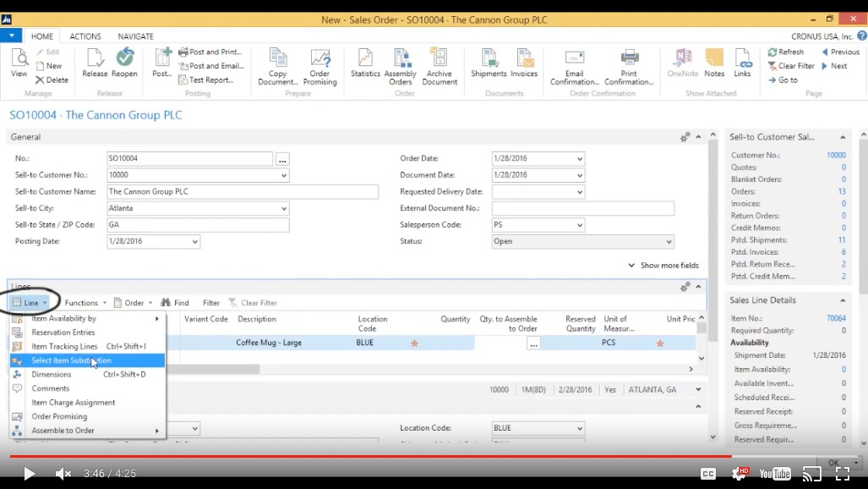Click the View ribbon icon
Viewport: 868px width, 489px height.
click(19, 63)
